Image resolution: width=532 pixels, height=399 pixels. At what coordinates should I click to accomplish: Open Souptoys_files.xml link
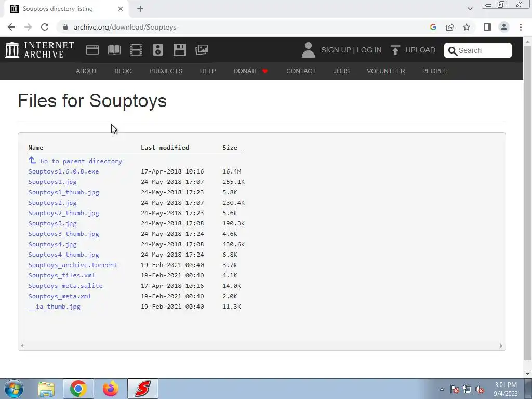point(61,275)
